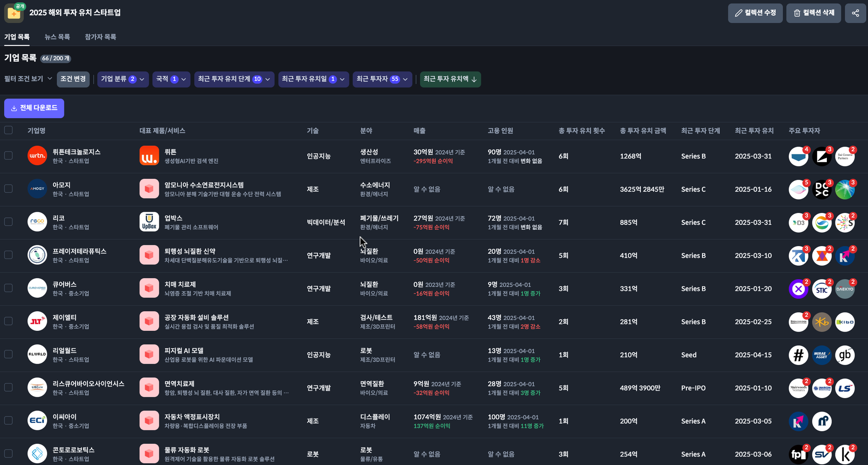Image resolution: width=868 pixels, height=465 pixels.
Task: Expand 필터 조건 보기 chevron
Action: click(x=50, y=78)
